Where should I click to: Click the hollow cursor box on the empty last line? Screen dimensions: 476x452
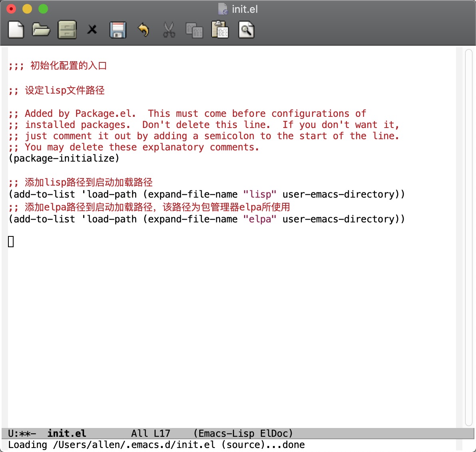(11, 242)
